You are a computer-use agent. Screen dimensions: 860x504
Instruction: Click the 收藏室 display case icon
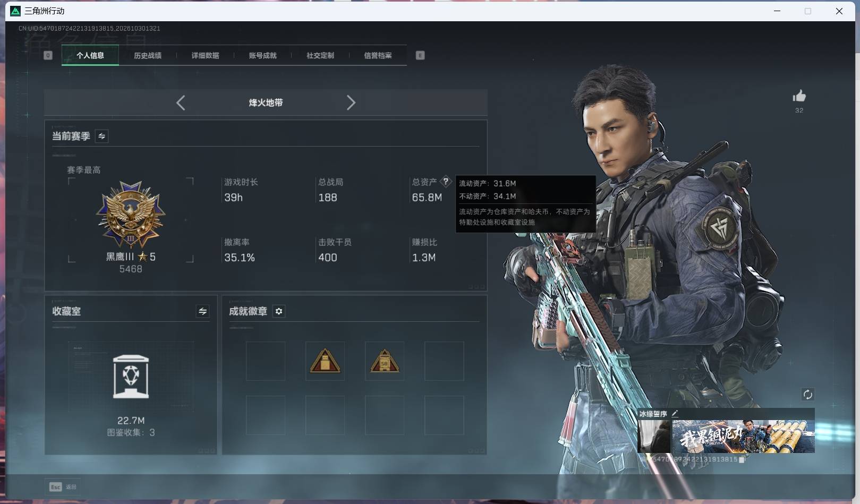[131, 377]
